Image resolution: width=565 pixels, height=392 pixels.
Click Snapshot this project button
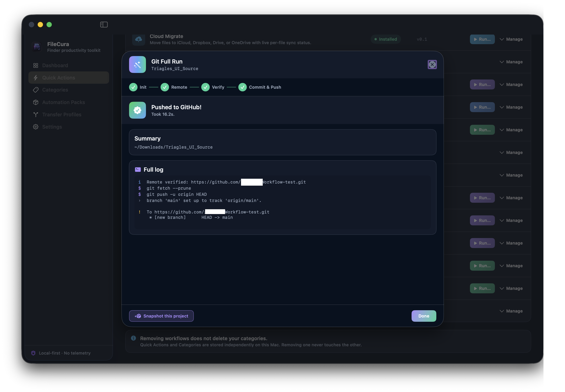point(161,316)
